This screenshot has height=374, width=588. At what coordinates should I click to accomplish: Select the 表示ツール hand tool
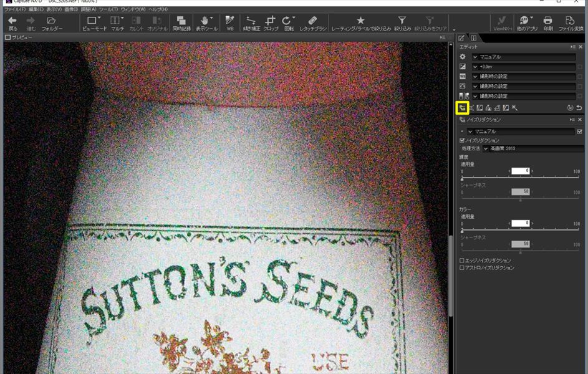(x=206, y=23)
